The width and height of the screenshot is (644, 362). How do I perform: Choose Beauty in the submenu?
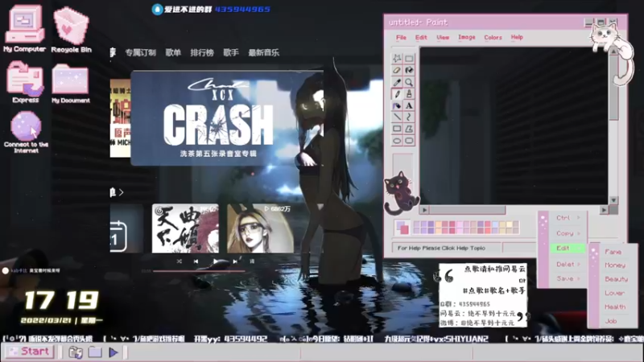pos(616,279)
